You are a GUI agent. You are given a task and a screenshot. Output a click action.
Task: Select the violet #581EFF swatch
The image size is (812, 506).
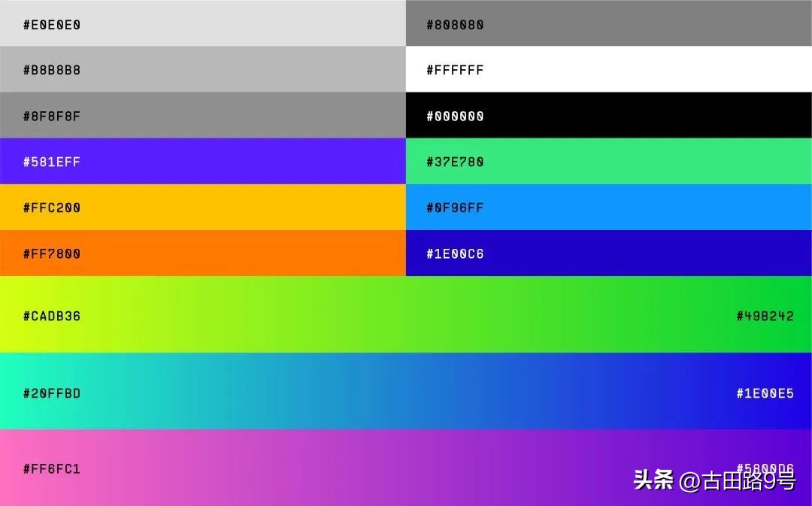tap(202, 161)
